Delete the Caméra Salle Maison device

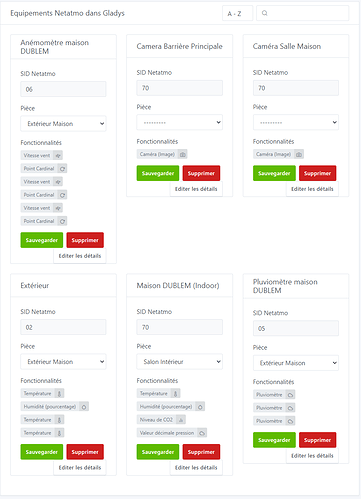point(317,173)
